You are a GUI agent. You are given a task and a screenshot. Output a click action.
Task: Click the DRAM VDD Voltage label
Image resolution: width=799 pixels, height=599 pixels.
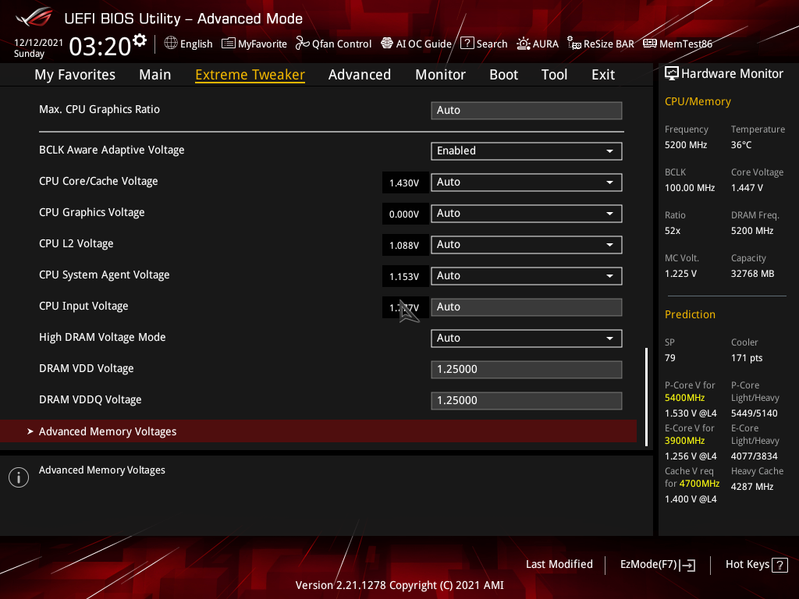(86, 368)
